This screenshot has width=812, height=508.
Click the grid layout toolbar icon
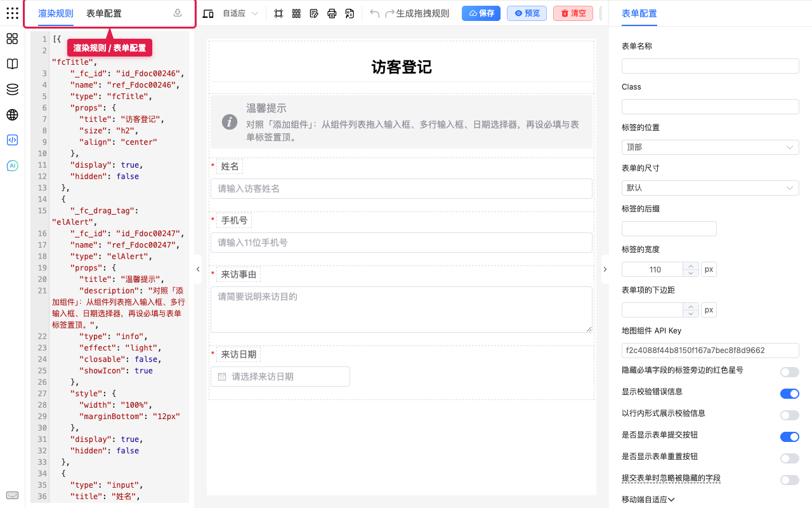[296, 13]
